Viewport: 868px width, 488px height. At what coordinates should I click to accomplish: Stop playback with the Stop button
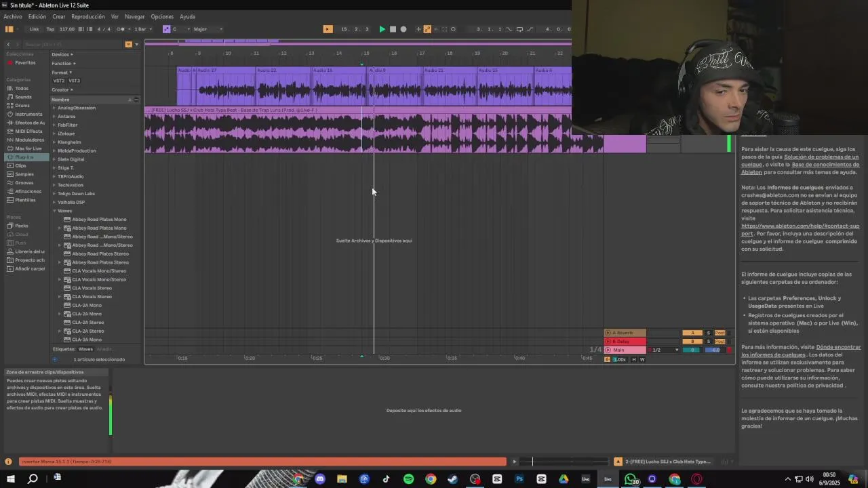point(393,29)
